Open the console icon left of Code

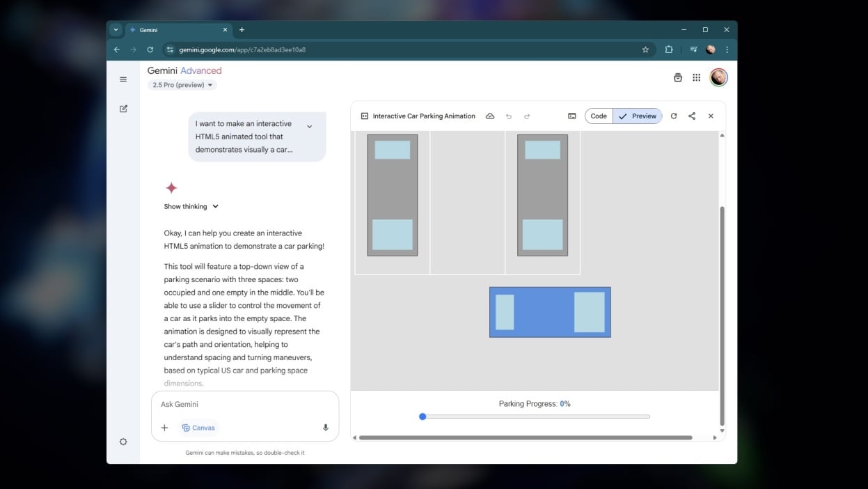(571, 116)
